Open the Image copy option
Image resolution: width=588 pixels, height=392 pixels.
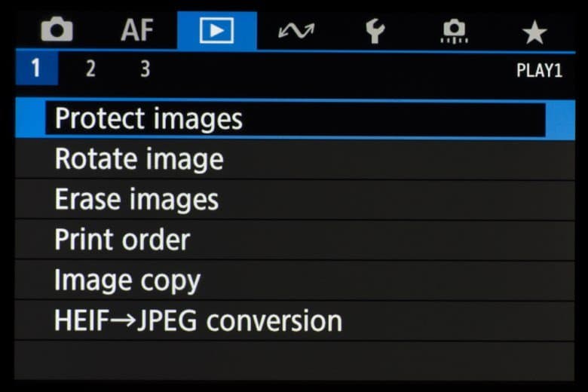coord(127,280)
